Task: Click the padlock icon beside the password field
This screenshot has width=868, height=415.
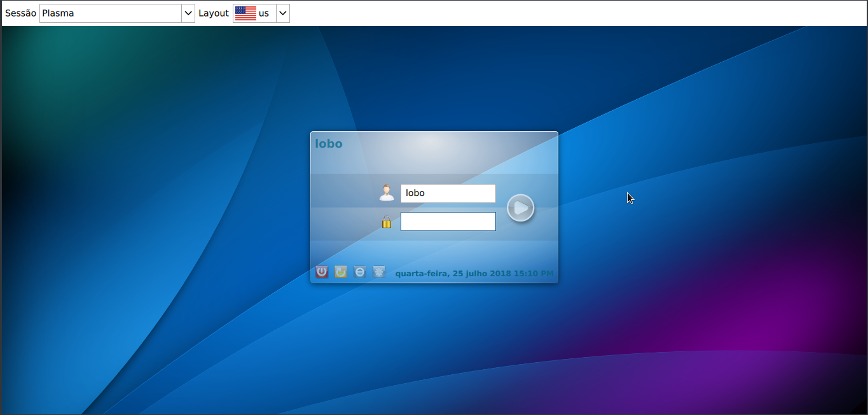Action: coord(387,221)
